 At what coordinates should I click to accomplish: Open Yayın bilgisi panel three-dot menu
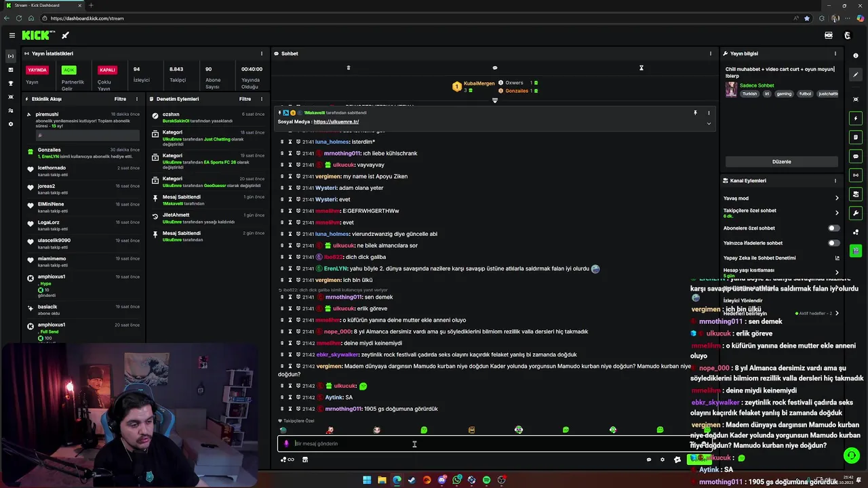tap(835, 54)
